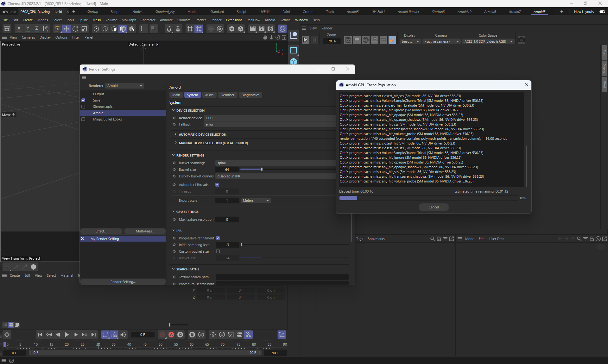The height and width of the screenshot is (364, 608).
Task: Select the Rotate tool icon
Action: (75, 29)
